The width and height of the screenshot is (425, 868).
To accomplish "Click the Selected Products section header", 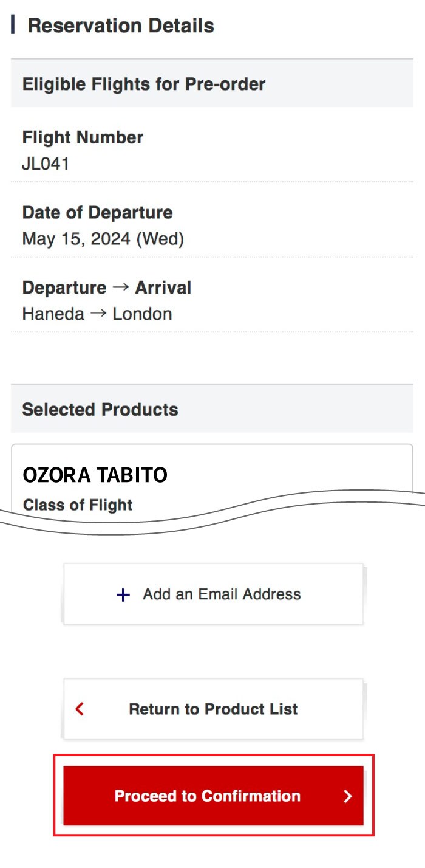I will click(100, 409).
